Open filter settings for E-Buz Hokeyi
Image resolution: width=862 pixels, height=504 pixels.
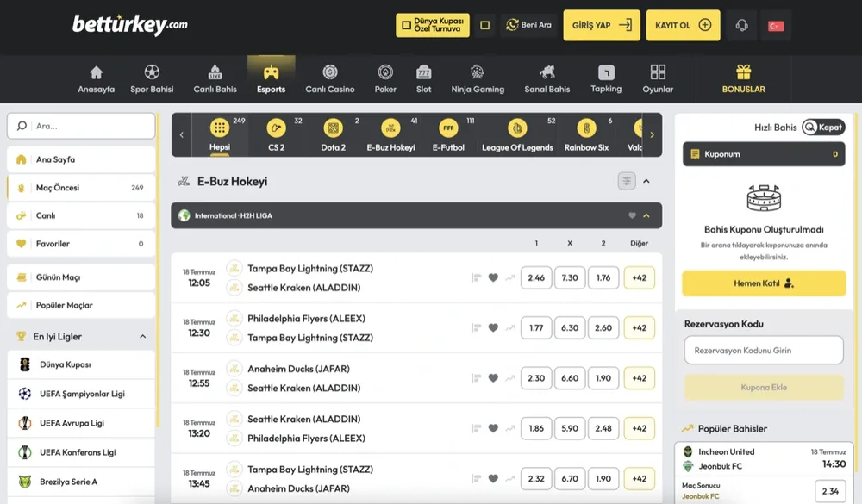(627, 181)
